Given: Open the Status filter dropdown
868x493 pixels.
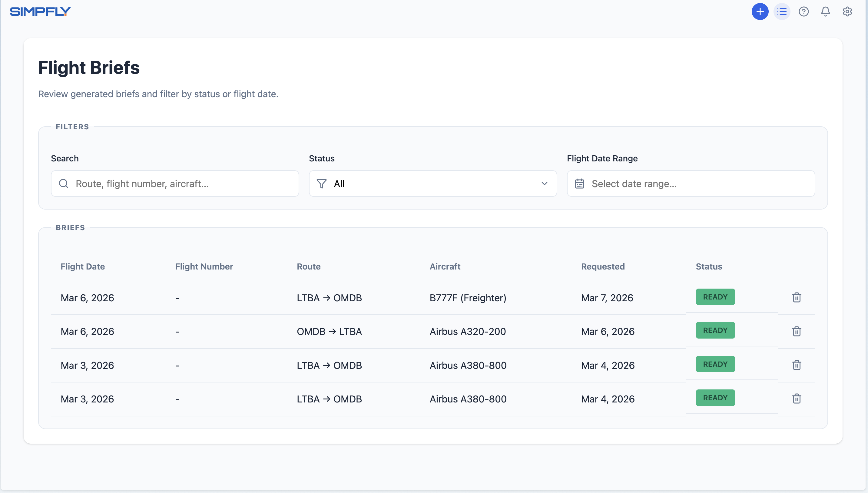Looking at the screenshot, I should (432, 184).
